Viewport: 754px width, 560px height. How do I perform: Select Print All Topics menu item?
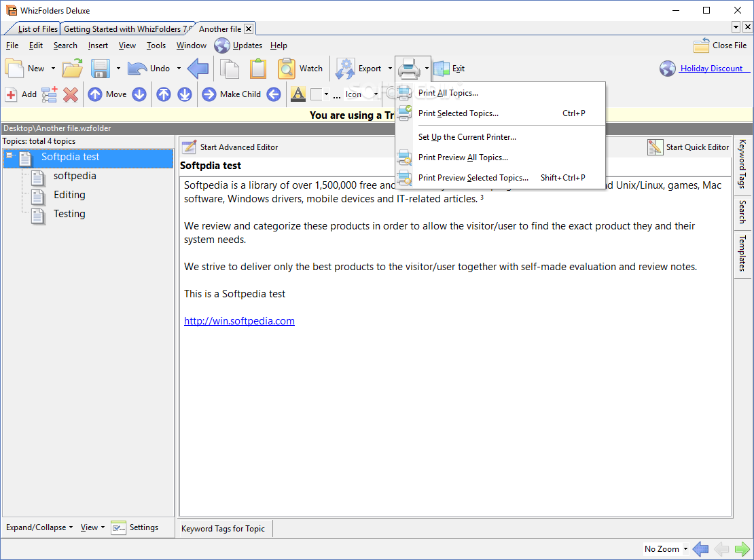pos(500,93)
